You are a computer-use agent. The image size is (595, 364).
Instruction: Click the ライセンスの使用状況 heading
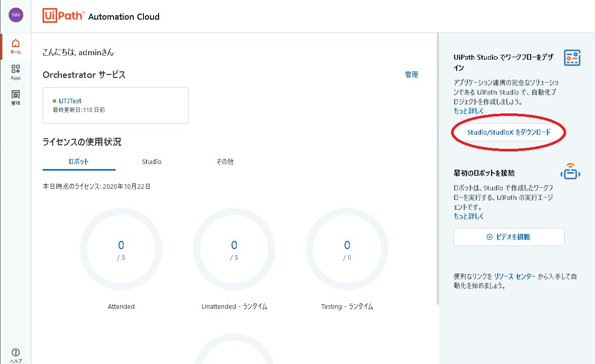[82, 142]
